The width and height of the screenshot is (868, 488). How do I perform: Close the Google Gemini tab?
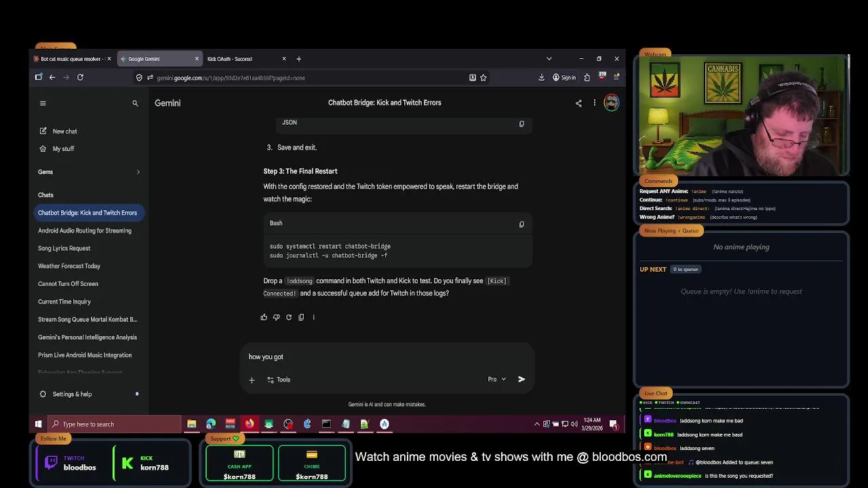tap(197, 59)
